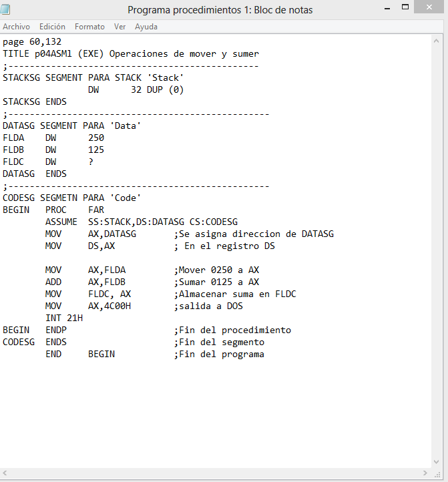Click the ';Fin del procedimiento' comment

click(x=232, y=330)
